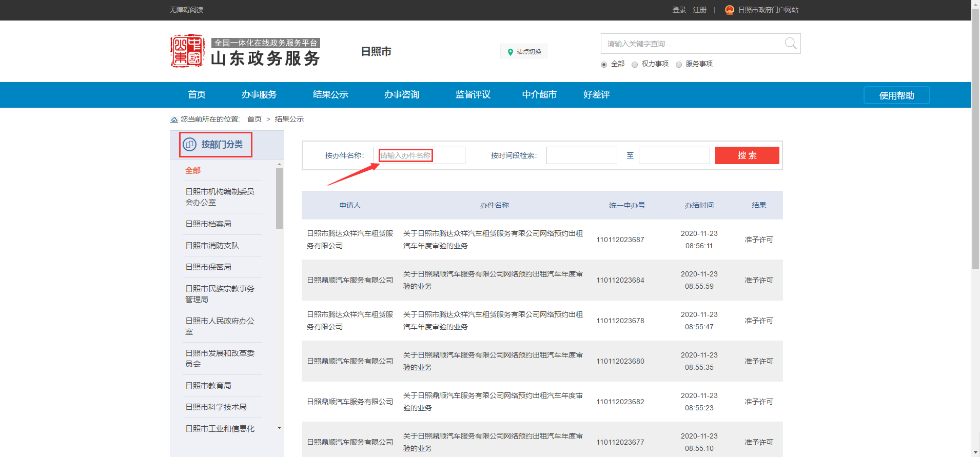Viewport: 980px width, 457px height.
Task: Select the 全部 radio button
Action: [x=604, y=65]
